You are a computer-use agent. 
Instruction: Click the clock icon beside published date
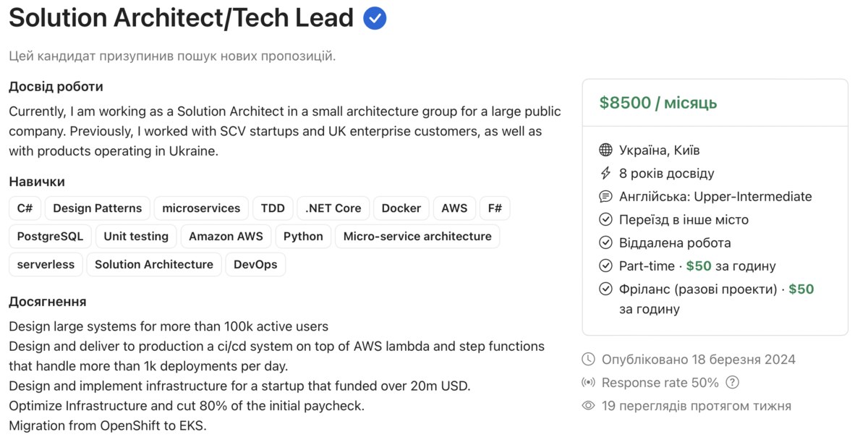pos(589,360)
